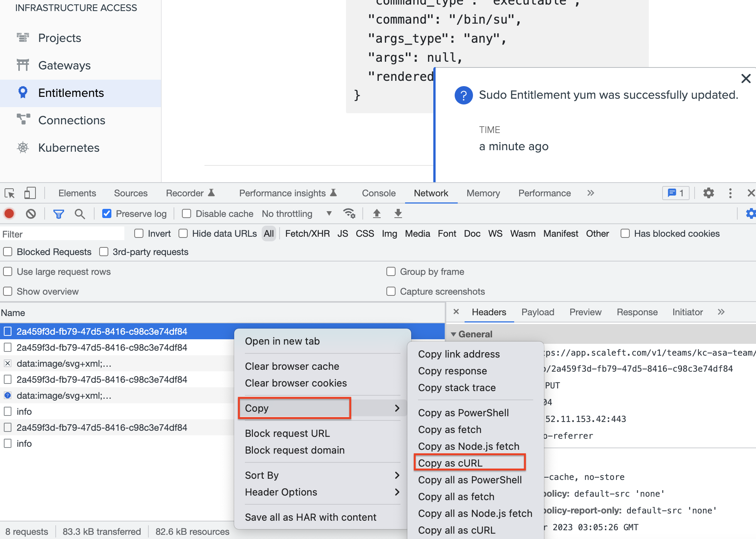Screen dimensions: 756x539
Task: Stop recording the network log
Action: click(x=9, y=213)
